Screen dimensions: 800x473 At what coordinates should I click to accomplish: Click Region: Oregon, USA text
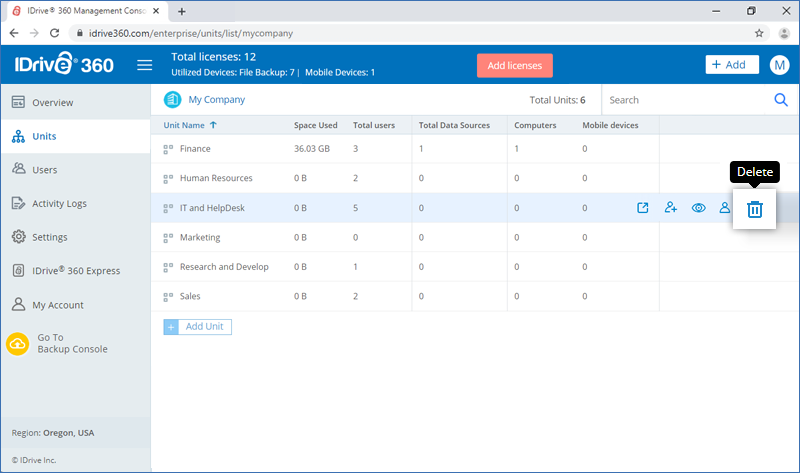[53, 433]
